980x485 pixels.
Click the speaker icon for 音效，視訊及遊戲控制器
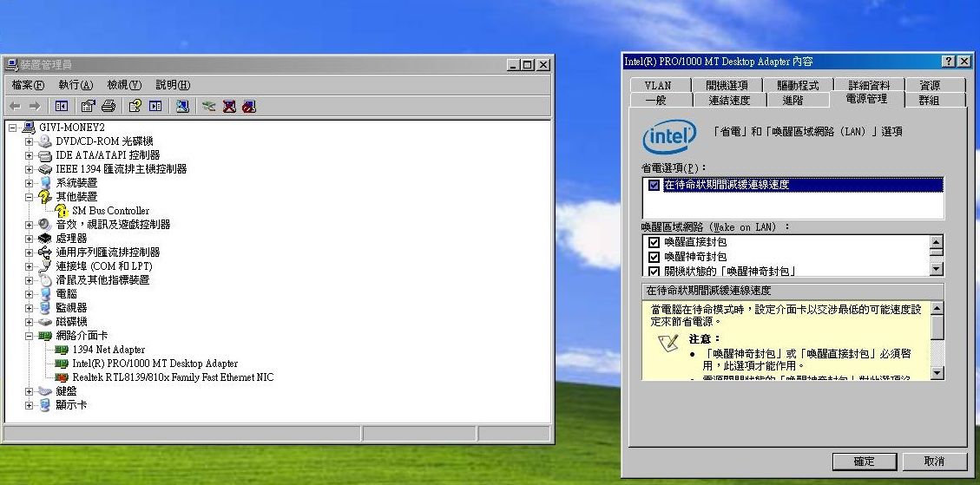click(45, 225)
